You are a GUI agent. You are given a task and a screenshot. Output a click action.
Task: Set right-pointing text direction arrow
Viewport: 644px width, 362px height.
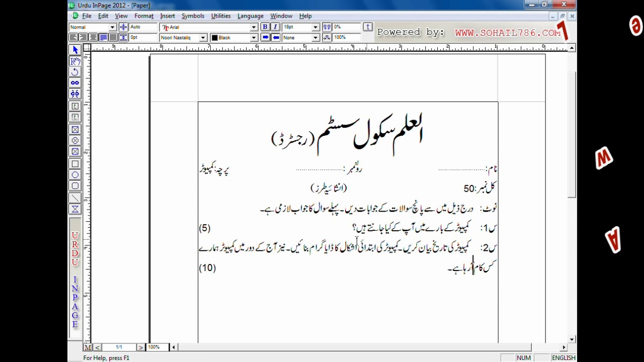tap(265, 38)
